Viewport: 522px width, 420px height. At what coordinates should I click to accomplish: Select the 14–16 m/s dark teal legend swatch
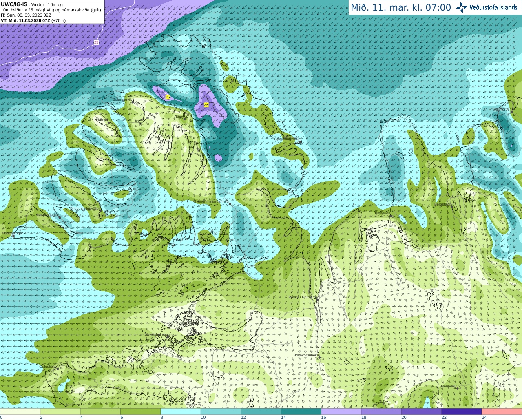pyautogui.click(x=301, y=411)
